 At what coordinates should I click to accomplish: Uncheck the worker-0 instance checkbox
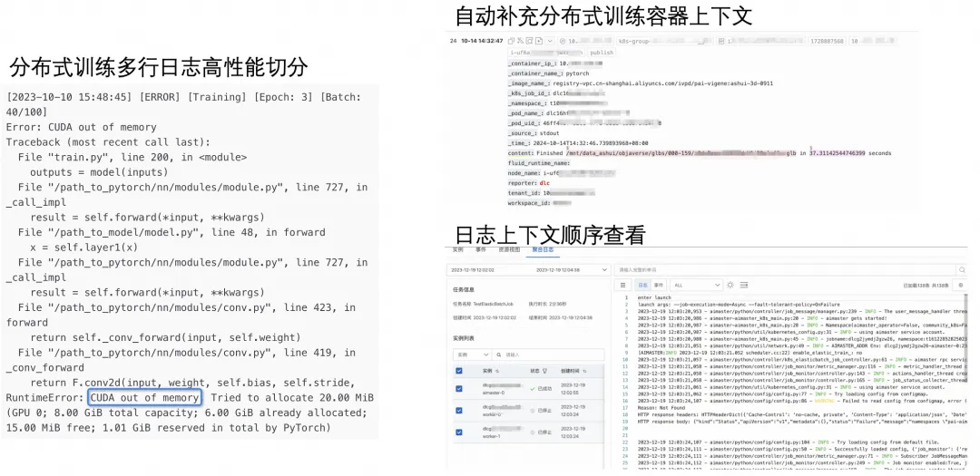tap(459, 411)
